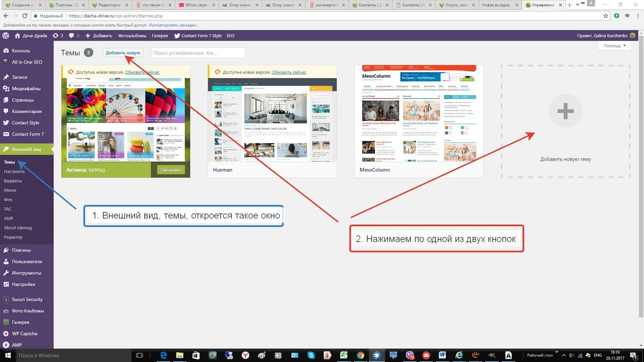Focus the installed themes search field

tap(198, 53)
